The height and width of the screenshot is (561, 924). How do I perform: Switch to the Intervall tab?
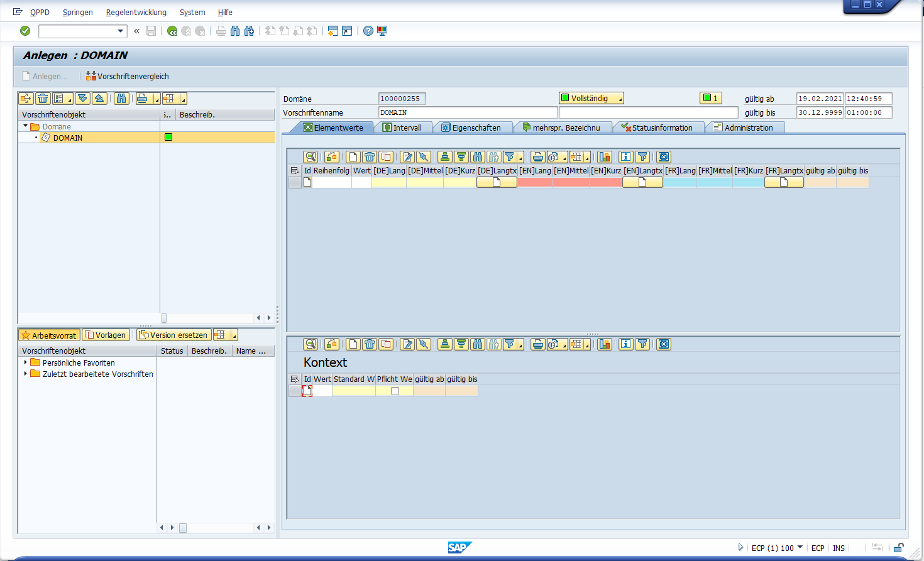404,127
